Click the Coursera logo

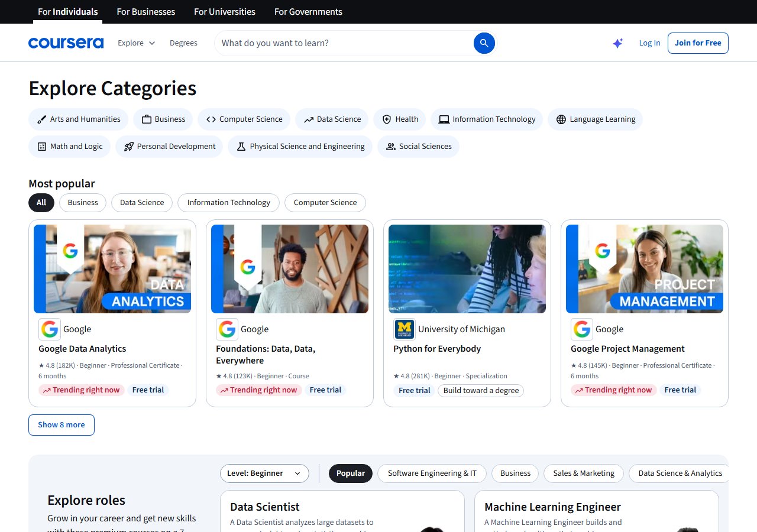coord(66,43)
